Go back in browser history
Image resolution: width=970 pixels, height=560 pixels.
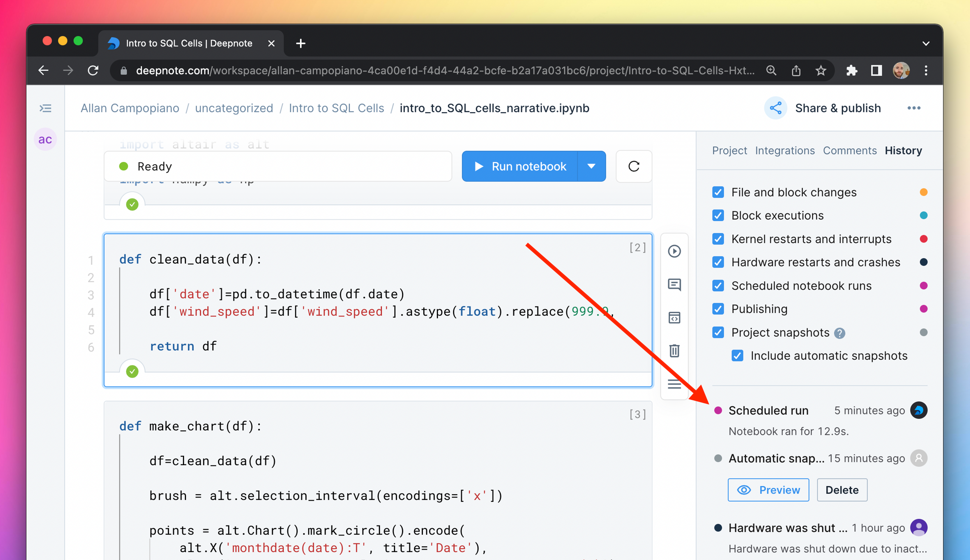[43, 70]
